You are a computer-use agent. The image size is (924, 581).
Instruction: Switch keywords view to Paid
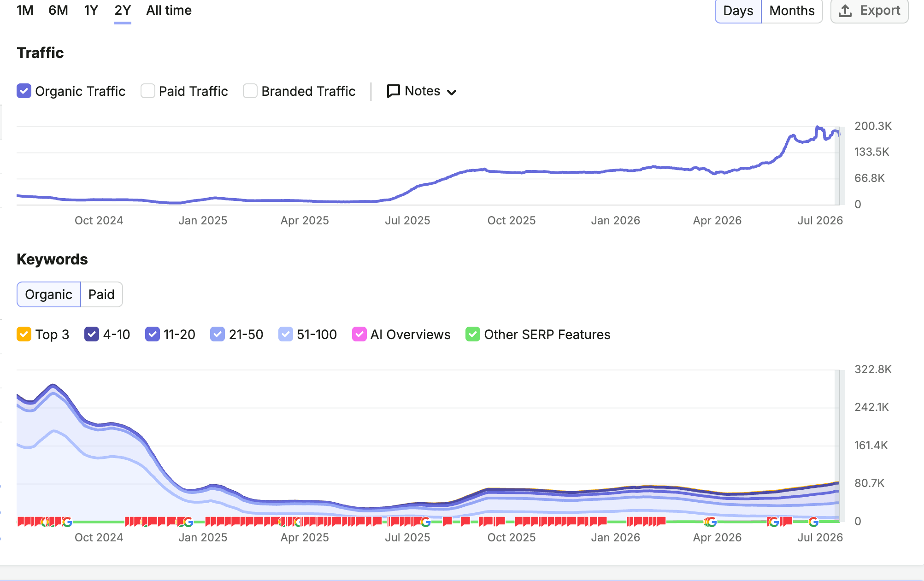101,294
